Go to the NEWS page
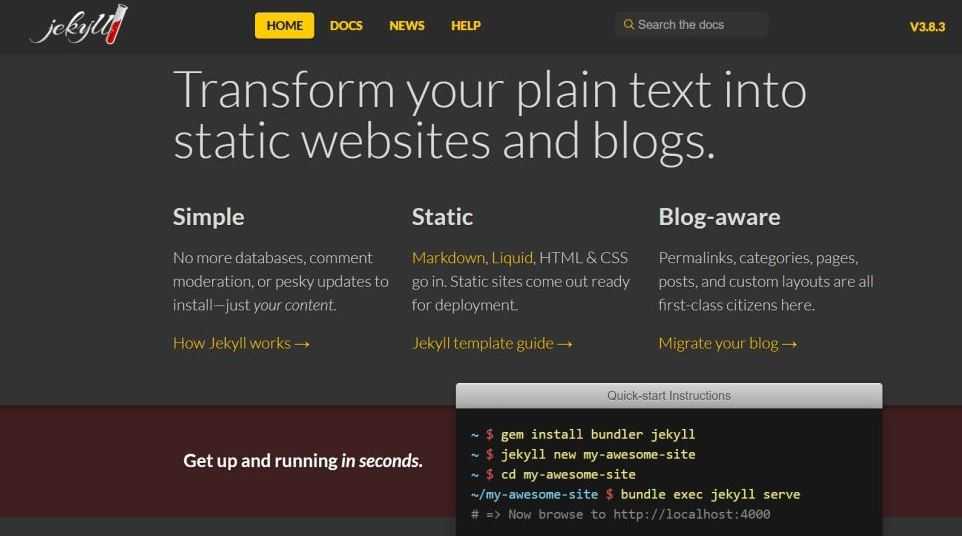Screen dimensions: 962x536 point(407,26)
